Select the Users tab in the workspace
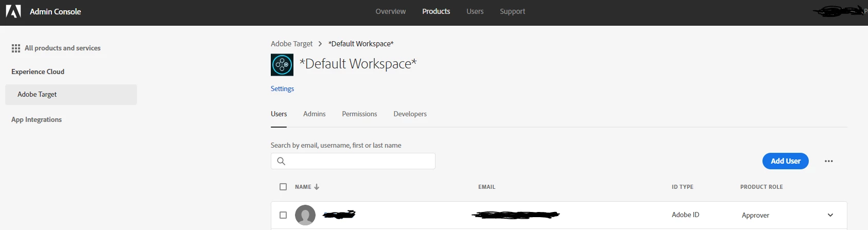 pyautogui.click(x=279, y=114)
